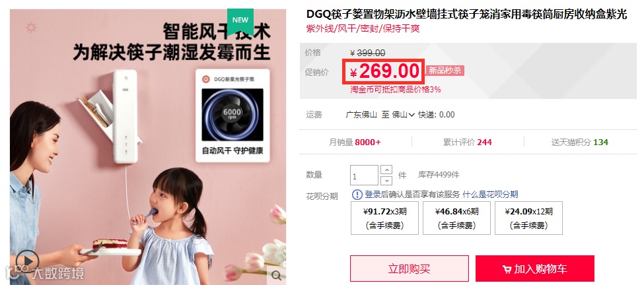Decrease quantity with the down arrow
Image resolution: width=644 pixels, height=285 pixels.
[x=386, y=180]
